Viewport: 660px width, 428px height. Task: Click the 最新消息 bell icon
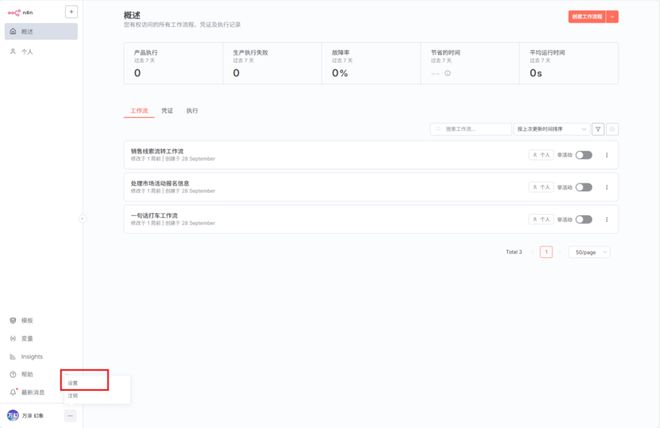tap(13, 392)
